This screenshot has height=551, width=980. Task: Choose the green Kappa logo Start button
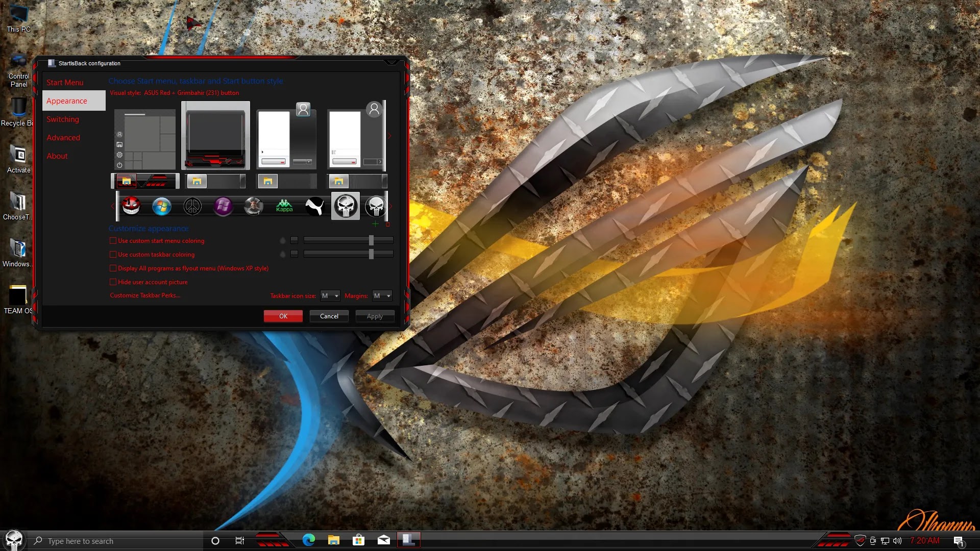[284, 206]
